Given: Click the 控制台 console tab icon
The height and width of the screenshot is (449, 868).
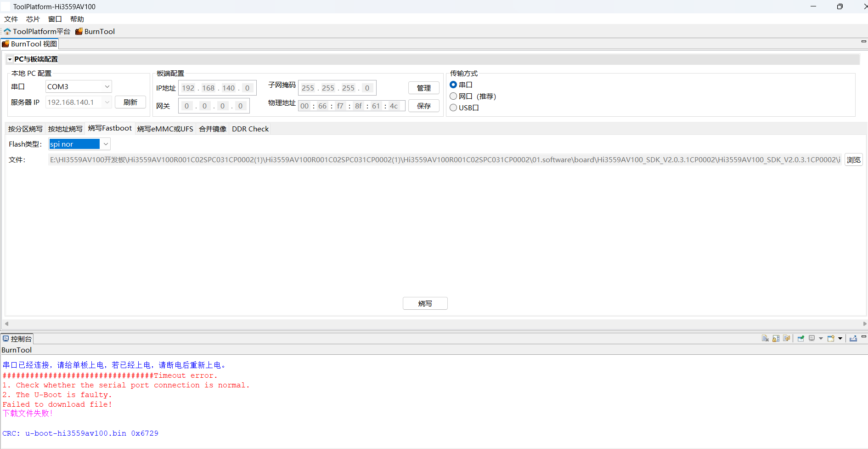Looking at the screenshot, I should 6,339.
